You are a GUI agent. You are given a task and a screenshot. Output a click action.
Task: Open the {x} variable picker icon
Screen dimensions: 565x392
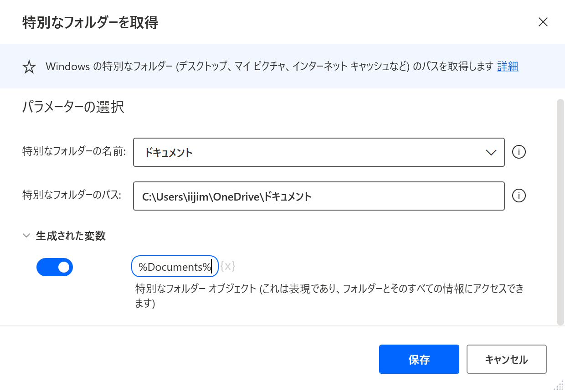(x=228, y=266)
